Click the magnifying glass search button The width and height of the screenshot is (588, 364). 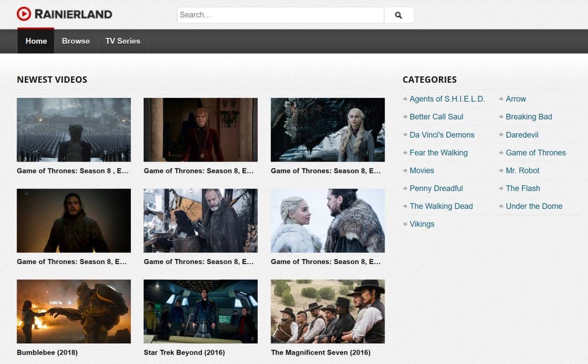(x=399, y=15)
